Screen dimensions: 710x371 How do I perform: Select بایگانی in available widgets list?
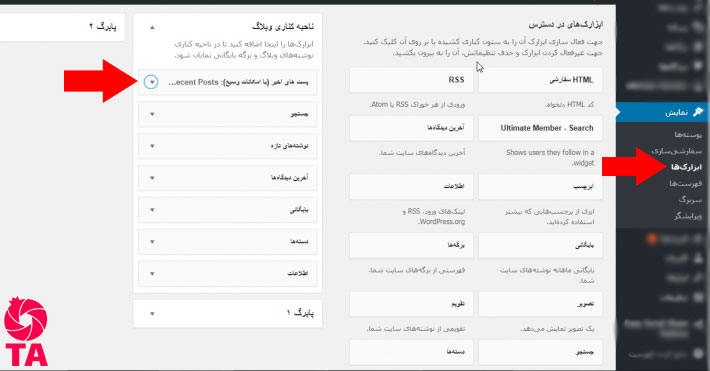(540, 245)
